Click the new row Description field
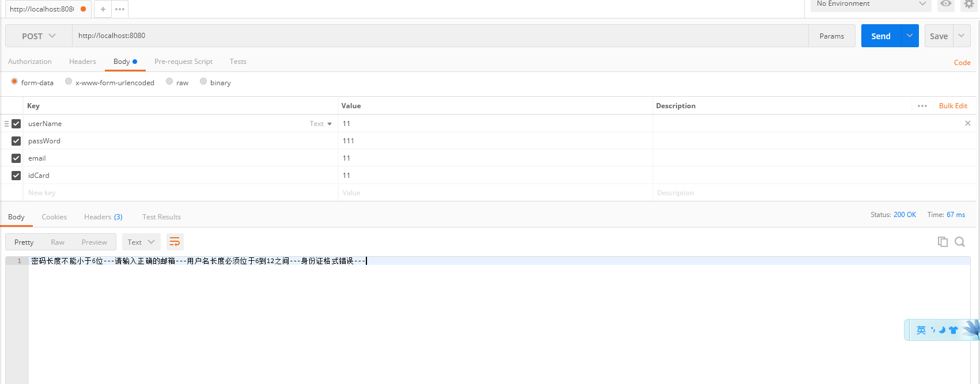 click(815, 193)
